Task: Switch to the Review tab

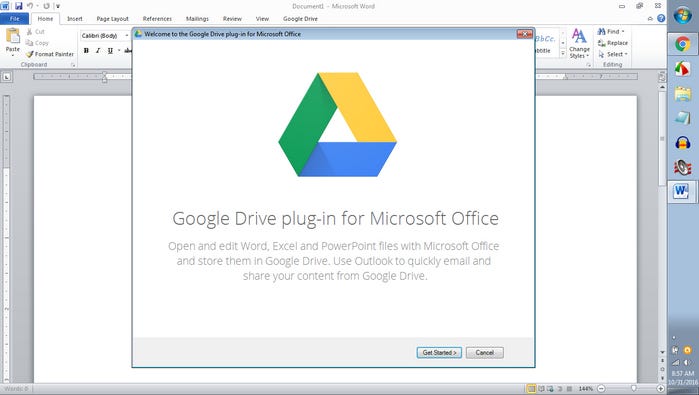Action: tap(232, 19)
